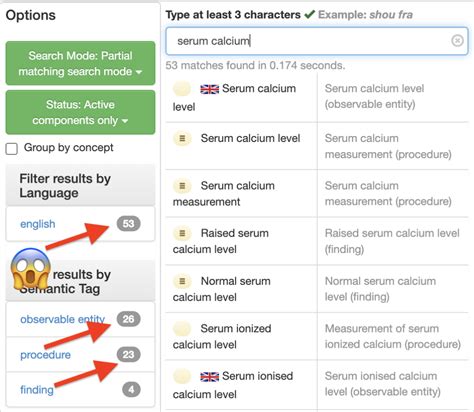Filter by procedure semantic tag

(45, 355)
